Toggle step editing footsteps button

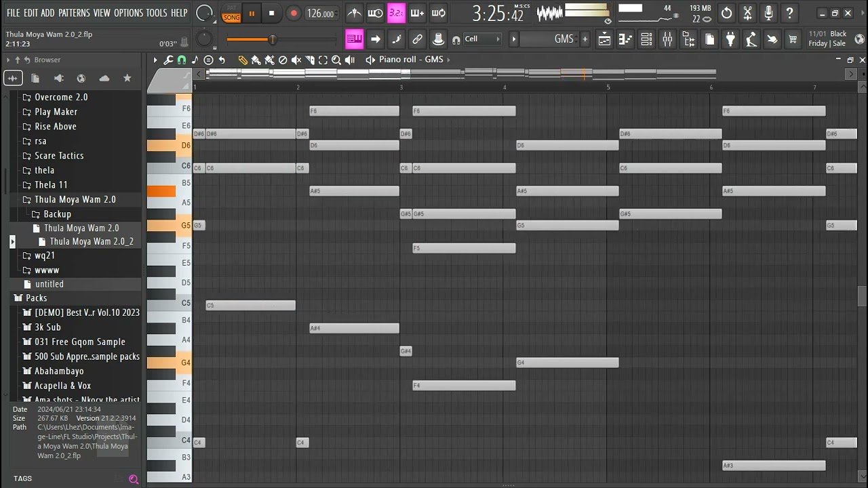[x=396, y=39]
